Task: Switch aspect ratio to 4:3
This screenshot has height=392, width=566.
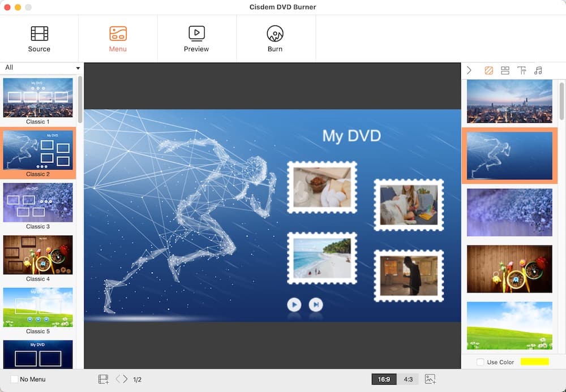Action: 408,379
